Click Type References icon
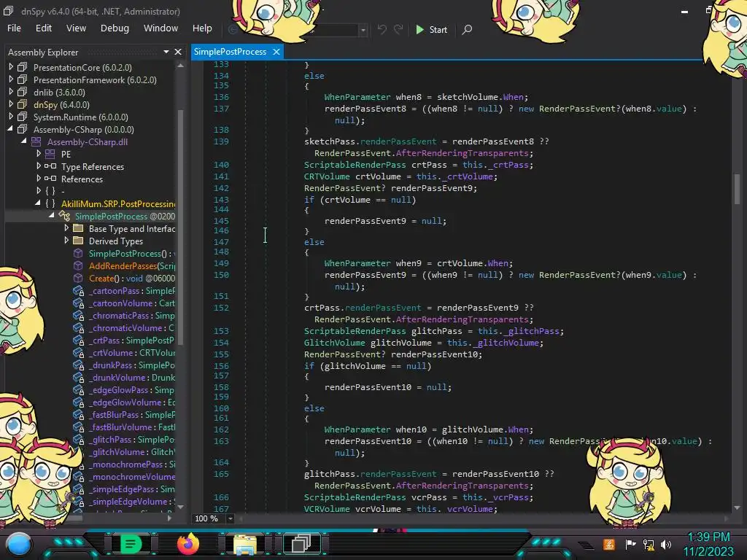This screenshot has height=560, width=747. [x=50, y=166]
